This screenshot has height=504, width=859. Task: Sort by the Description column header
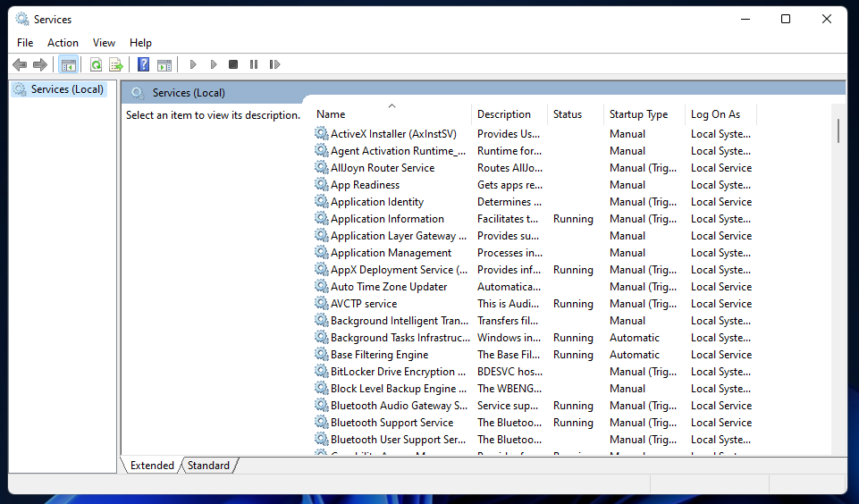click(510, 114)
